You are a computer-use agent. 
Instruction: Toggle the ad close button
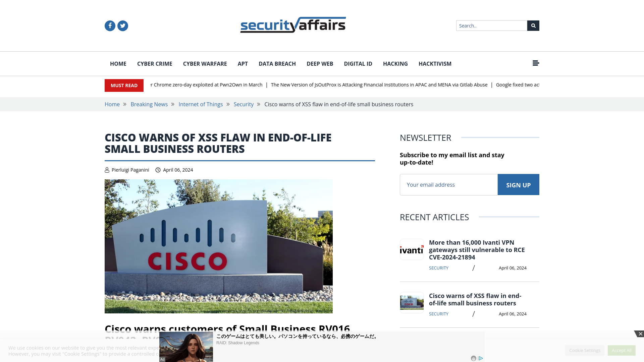pyautogui.click(x=640, y=334)
